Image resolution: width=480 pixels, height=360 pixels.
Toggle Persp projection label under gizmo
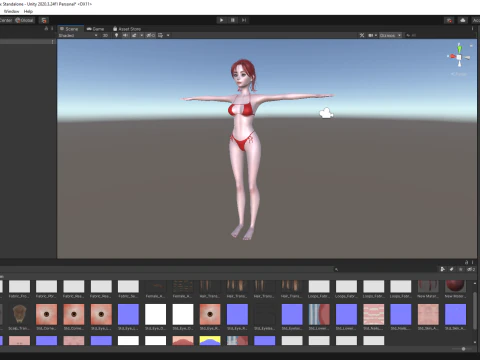tap(459, 74)
